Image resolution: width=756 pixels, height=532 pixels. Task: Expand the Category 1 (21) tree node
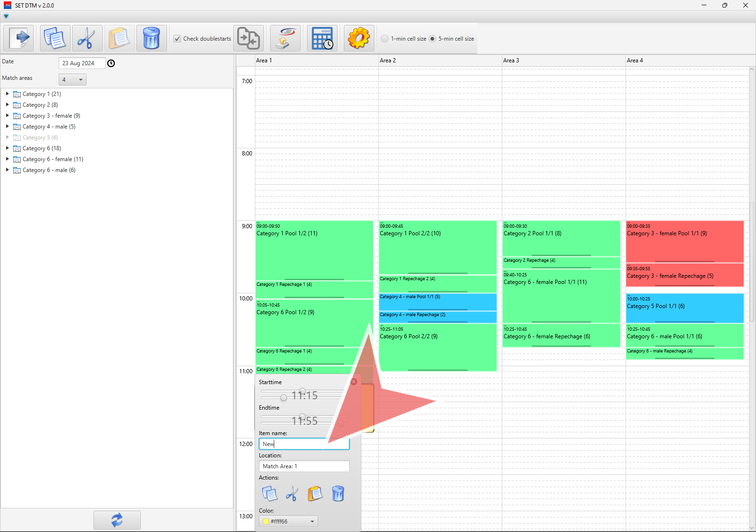point(8,94)
